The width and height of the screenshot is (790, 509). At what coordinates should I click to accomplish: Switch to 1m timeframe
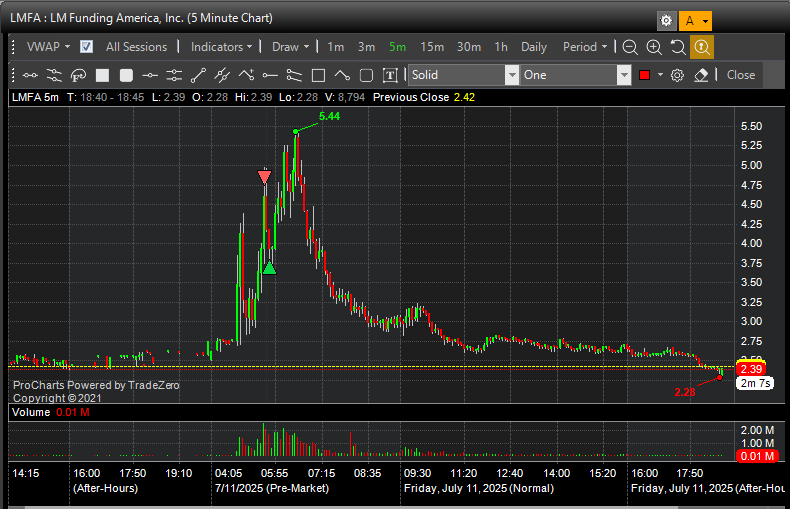(336, 47)
